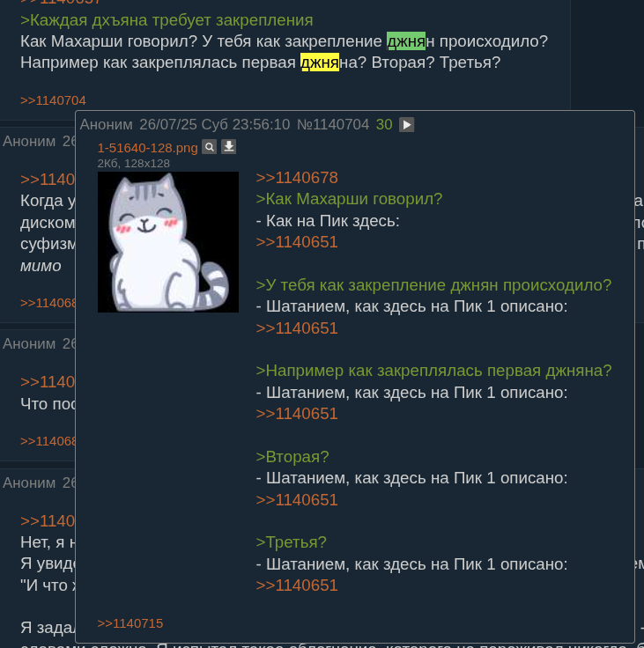Screen dimensions: 644x648
Task: Click the yellow-highlighted "джня" search match
Action: pyautogui.click(x=320, y=63)
